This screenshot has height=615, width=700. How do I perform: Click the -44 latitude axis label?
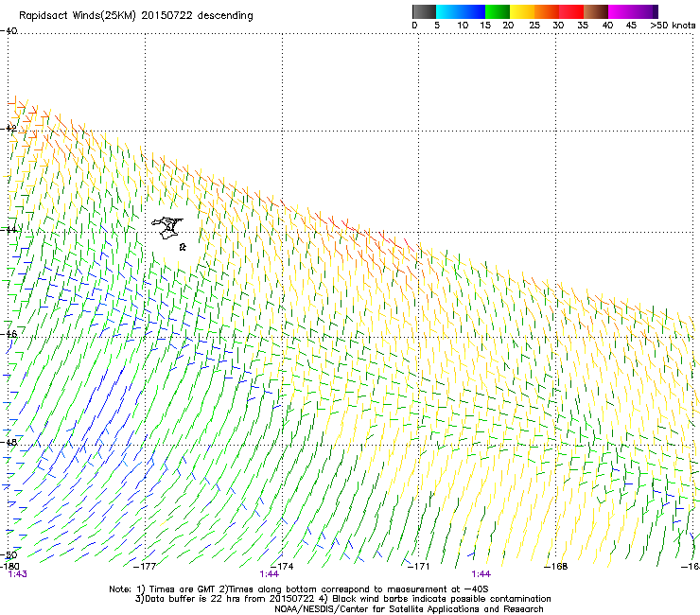point(9,230)
